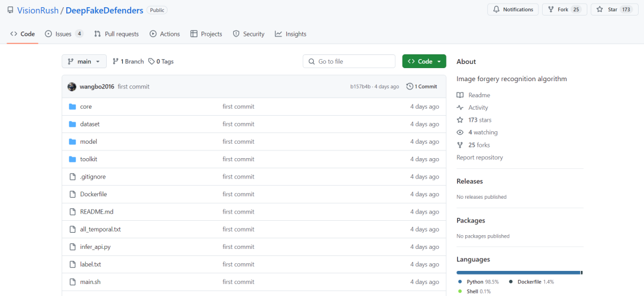Switch to the Code tab
Viewport: 644px width, 296px height.
[x=23, y=34]
